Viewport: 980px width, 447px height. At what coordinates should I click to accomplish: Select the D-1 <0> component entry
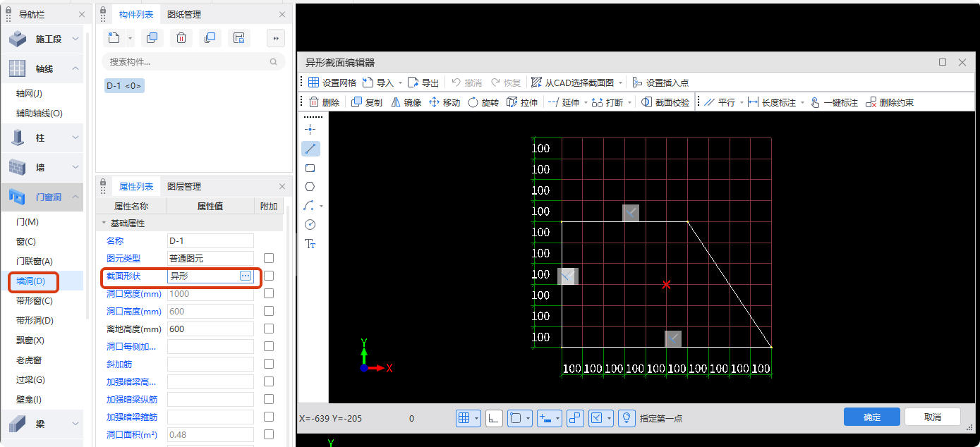(x=124, y=85)
